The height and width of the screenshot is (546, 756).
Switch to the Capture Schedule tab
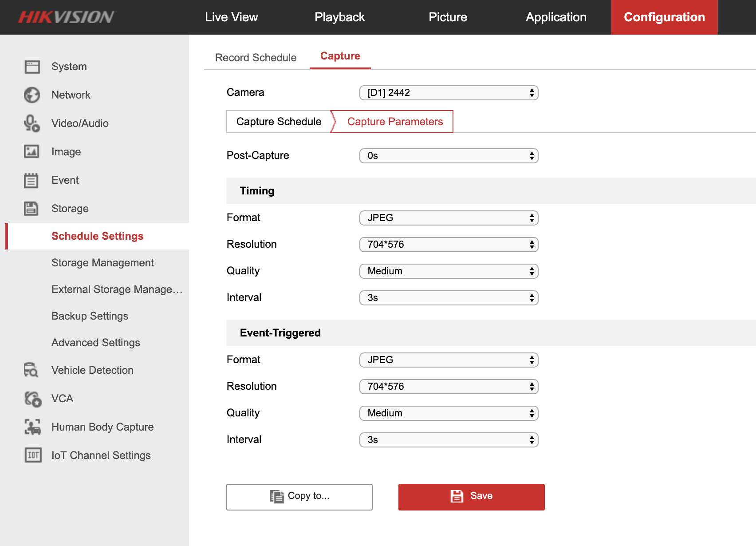coord(279,122)
